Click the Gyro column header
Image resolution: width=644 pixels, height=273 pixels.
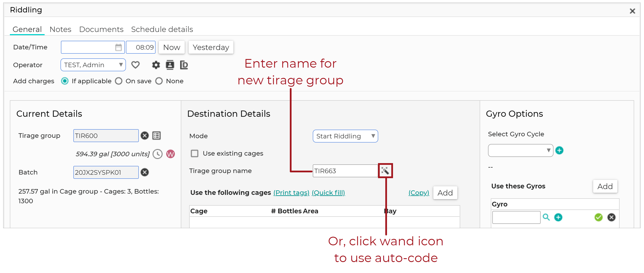[499, 204]
